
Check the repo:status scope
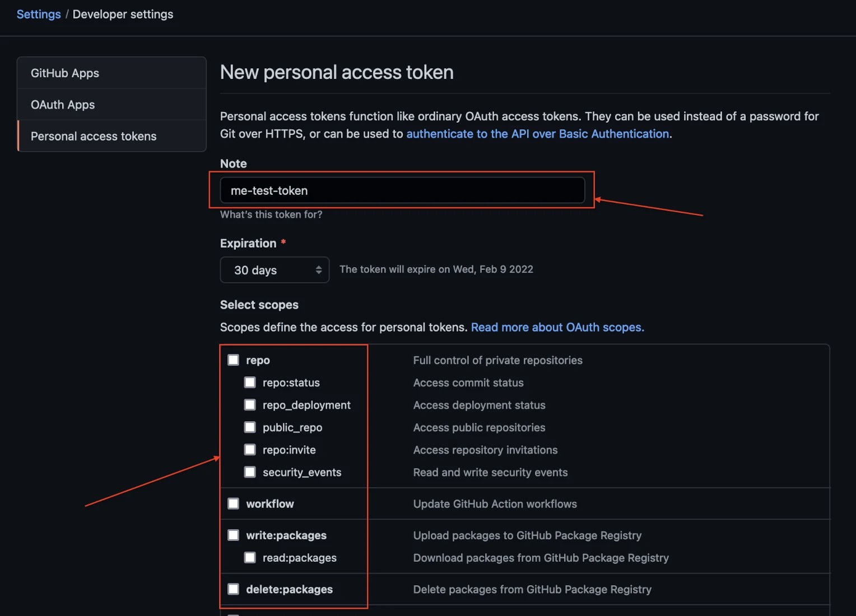coord(250,382)
